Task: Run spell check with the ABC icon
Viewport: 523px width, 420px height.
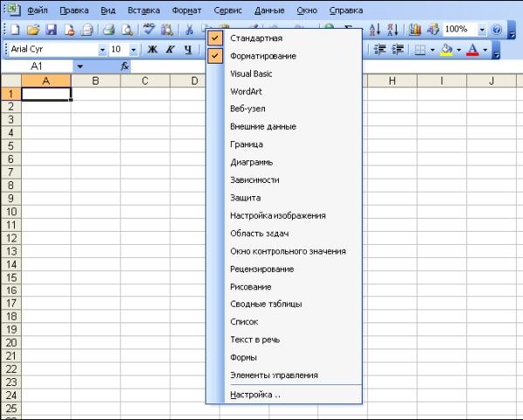Action: click(149, 30)
